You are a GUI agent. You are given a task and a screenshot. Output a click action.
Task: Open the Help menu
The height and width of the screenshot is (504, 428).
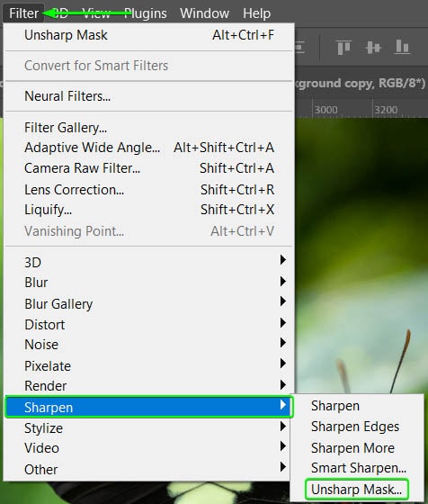pyautogui.click(x=256, y=13)
